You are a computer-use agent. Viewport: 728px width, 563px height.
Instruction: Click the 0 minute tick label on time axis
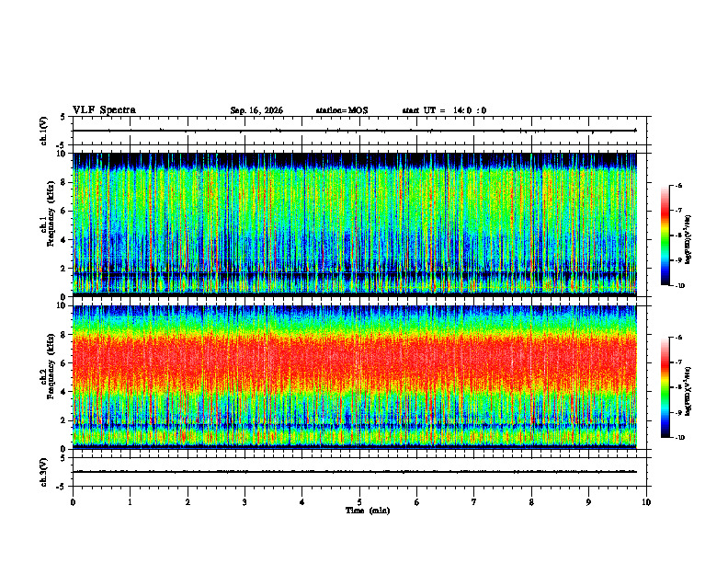pyautogui.click(x=73, y=502)
